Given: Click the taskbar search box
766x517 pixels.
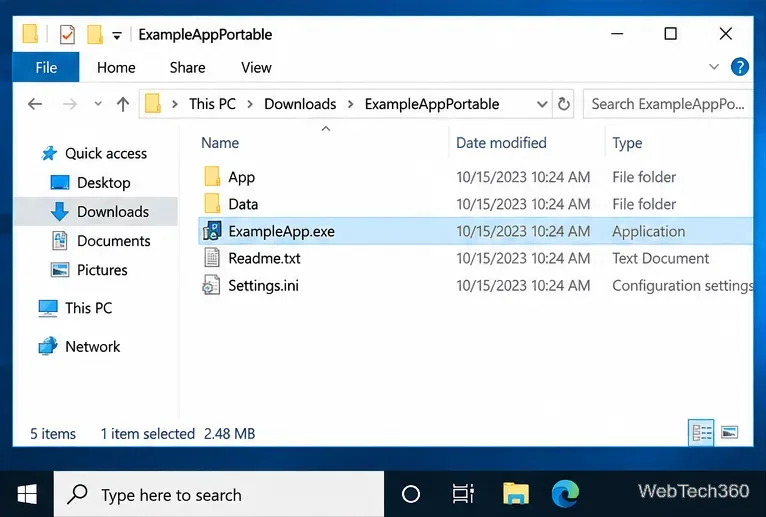Looking at the screenshot, I should pyautogui.click(x=219, y=495).
